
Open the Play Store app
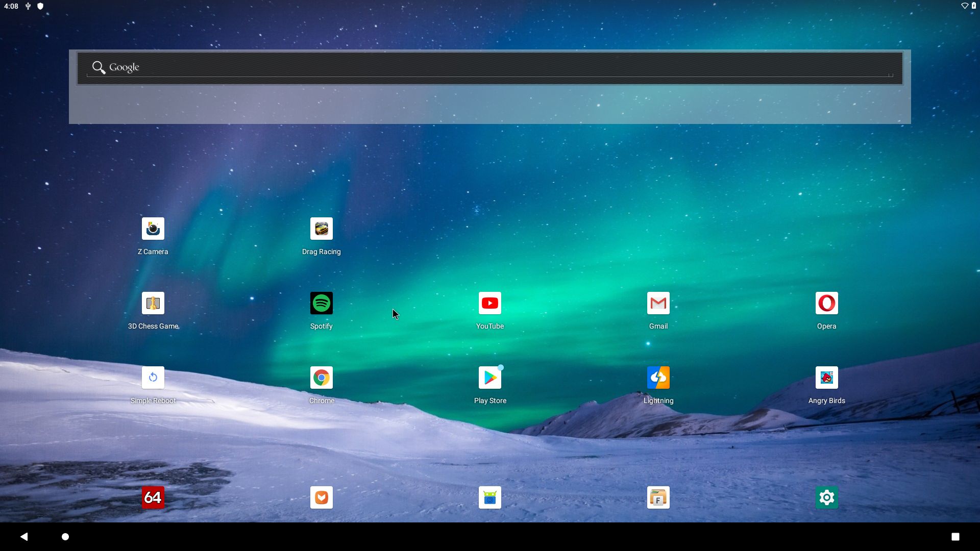click(489, 378)
